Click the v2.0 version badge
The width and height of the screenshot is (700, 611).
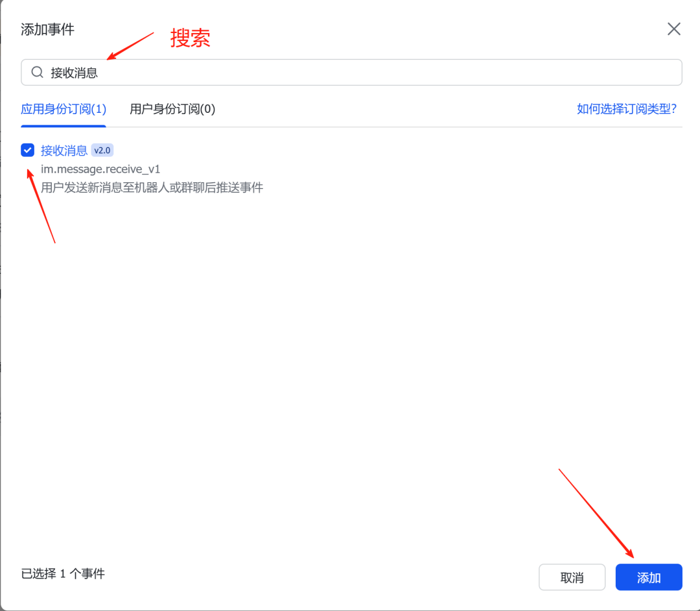click(102, 150)
